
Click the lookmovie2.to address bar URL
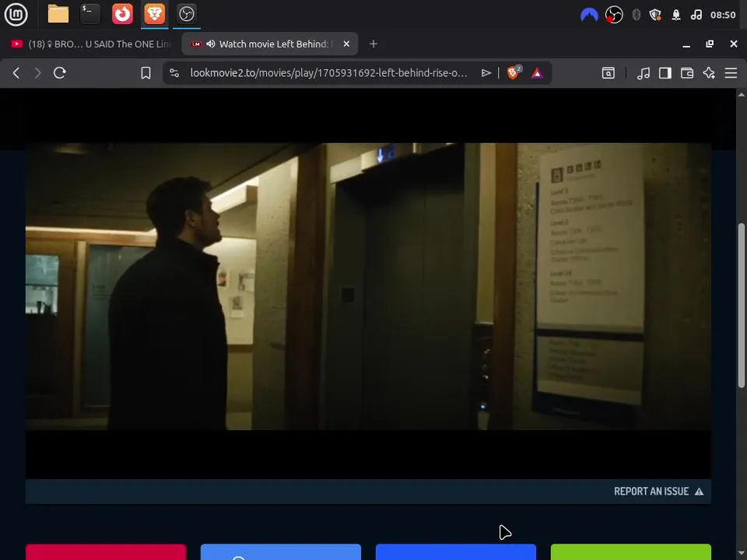tap(328, 73)
